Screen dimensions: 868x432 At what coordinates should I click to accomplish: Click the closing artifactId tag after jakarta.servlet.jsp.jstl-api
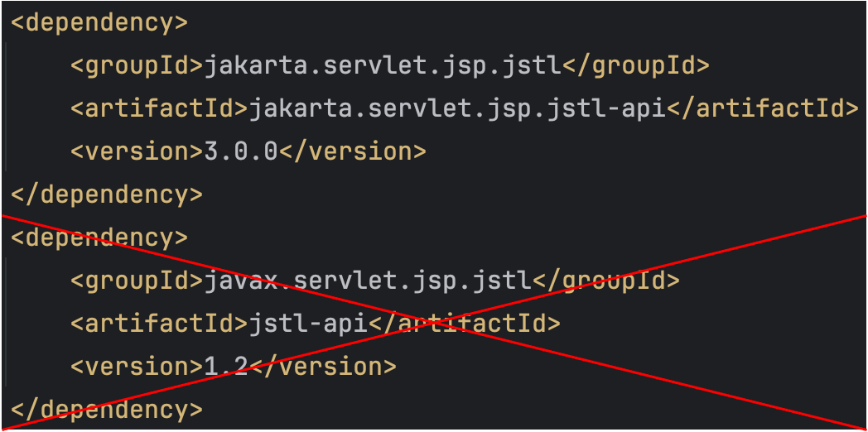(x=763, y=109)
